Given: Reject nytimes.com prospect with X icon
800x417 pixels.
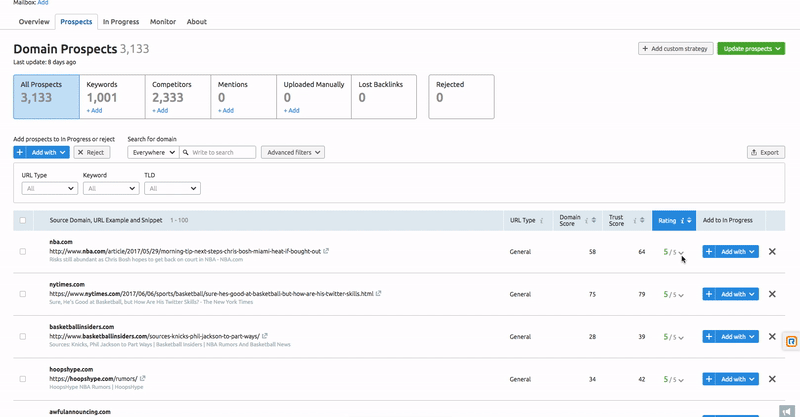Looking at the screenshot, I should coord(772,294).
